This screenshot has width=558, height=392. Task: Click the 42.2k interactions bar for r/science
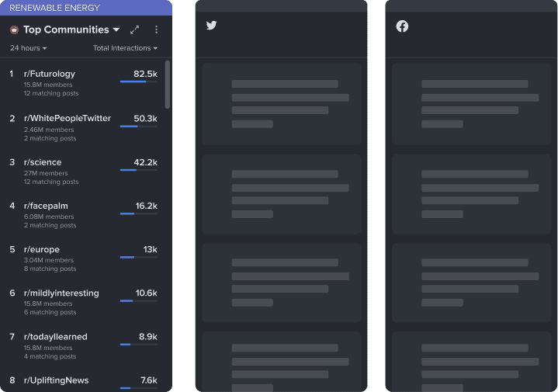click(x=139, y=170)
